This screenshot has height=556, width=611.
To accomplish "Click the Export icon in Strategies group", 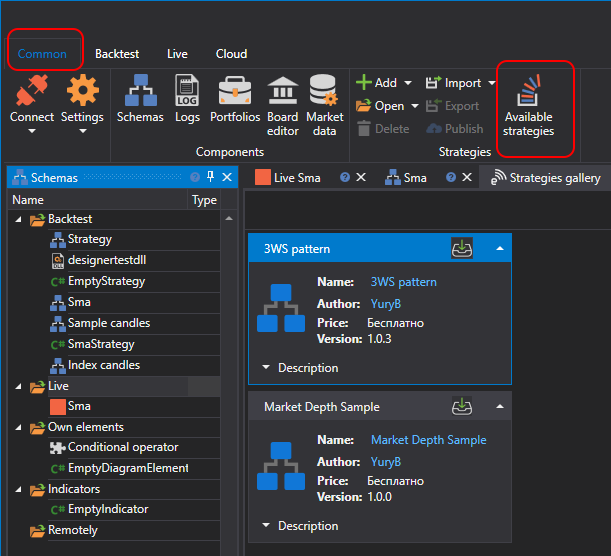I will click(433, 106).
